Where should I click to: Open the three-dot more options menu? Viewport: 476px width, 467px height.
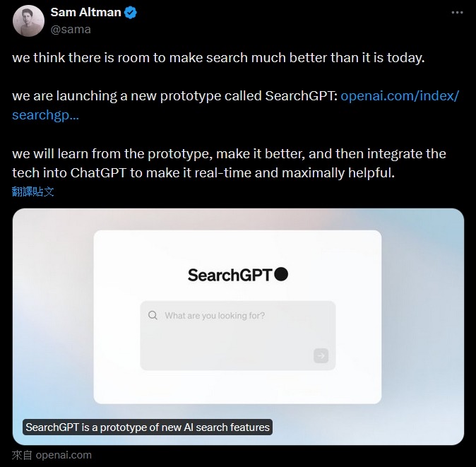pos(458,13)
